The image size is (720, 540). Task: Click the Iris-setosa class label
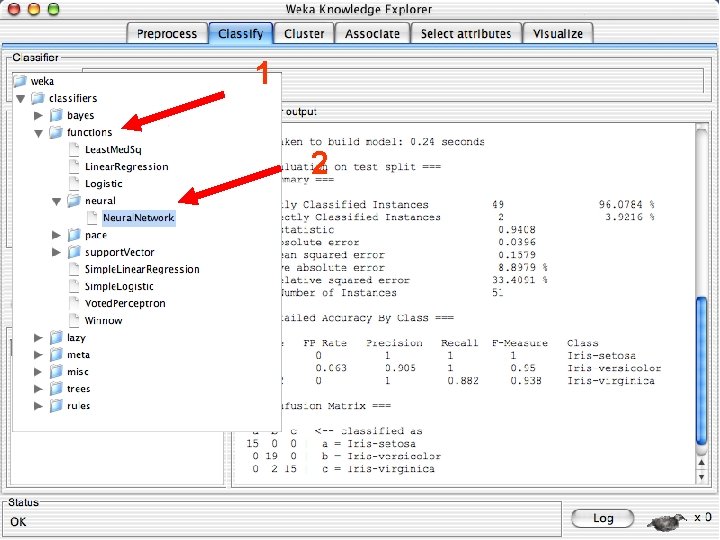[602, 355]
